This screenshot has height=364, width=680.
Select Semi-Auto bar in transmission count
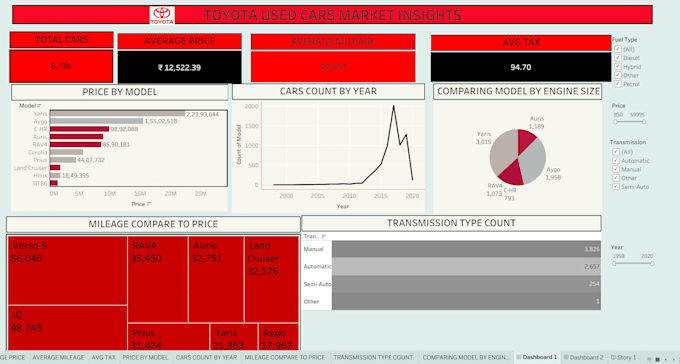[466, 284]
